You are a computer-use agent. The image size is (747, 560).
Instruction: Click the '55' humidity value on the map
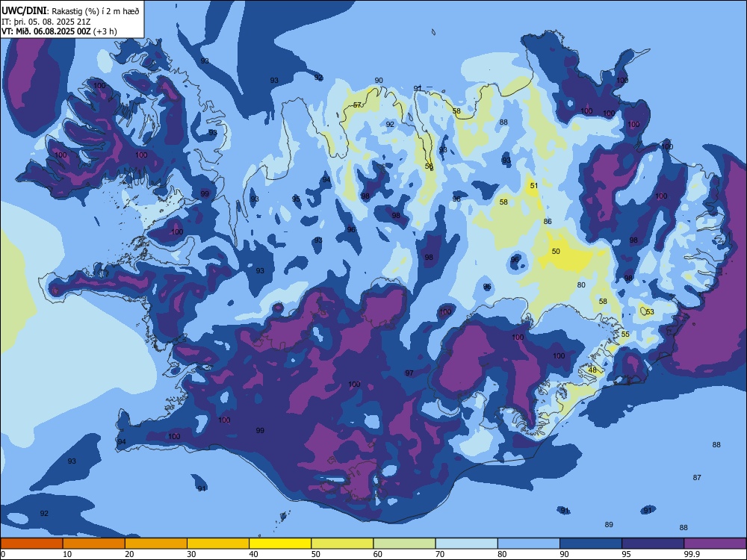[x=625, y=335]
